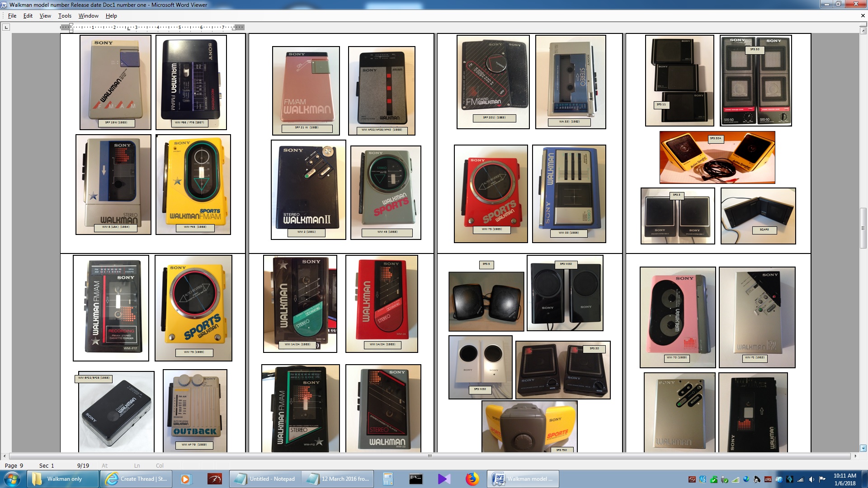
Task: Click the horizontal scrollbar right arrow
Action: click(855, 456)
